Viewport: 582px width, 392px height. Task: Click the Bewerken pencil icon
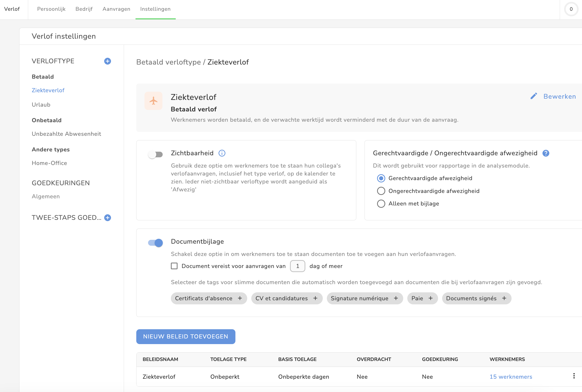[534, 96]
